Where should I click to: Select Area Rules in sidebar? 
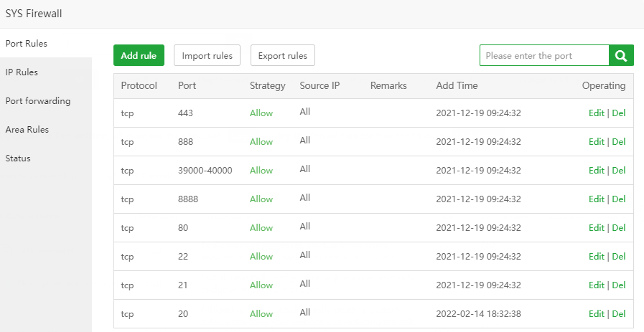click(x=27, y=129)
